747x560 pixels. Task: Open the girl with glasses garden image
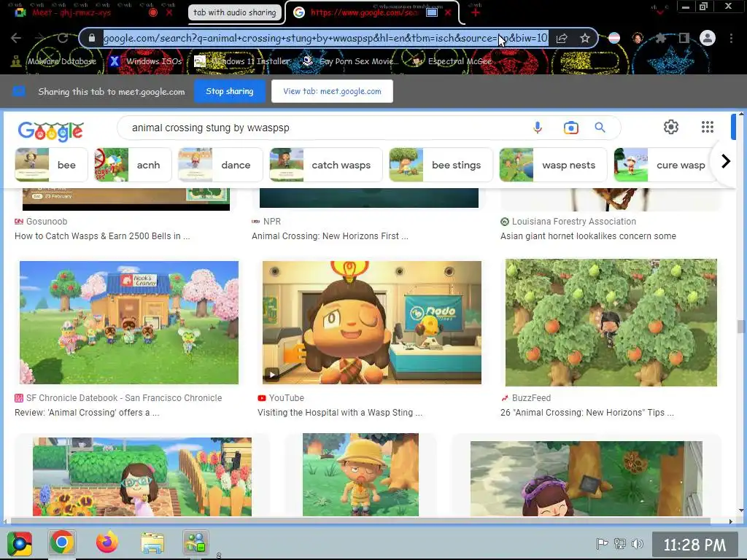click(142, 477)
